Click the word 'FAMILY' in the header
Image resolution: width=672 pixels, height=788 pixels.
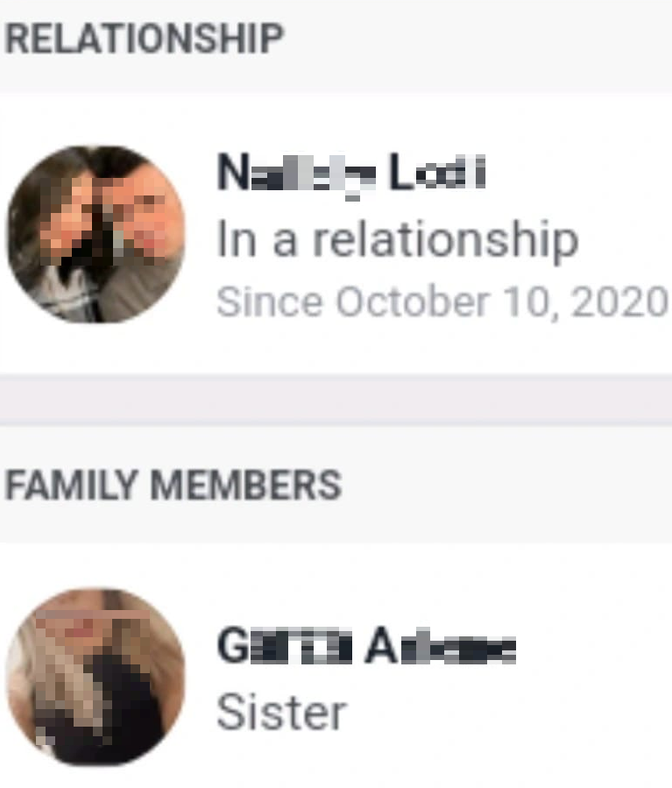point(70,485)
